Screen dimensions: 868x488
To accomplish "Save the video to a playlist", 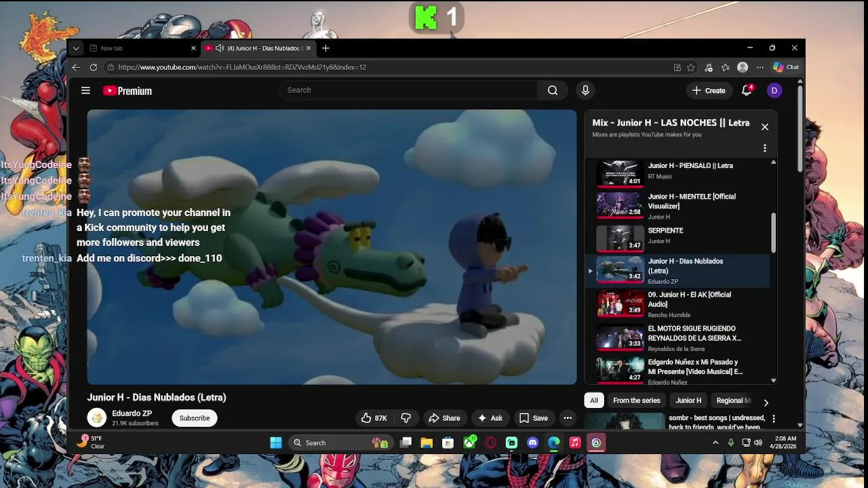I will click(x=533, y=418).
